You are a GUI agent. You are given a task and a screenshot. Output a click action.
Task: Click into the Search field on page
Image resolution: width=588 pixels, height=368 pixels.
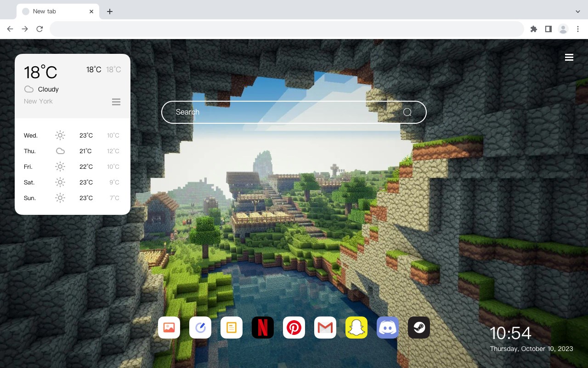294,112
